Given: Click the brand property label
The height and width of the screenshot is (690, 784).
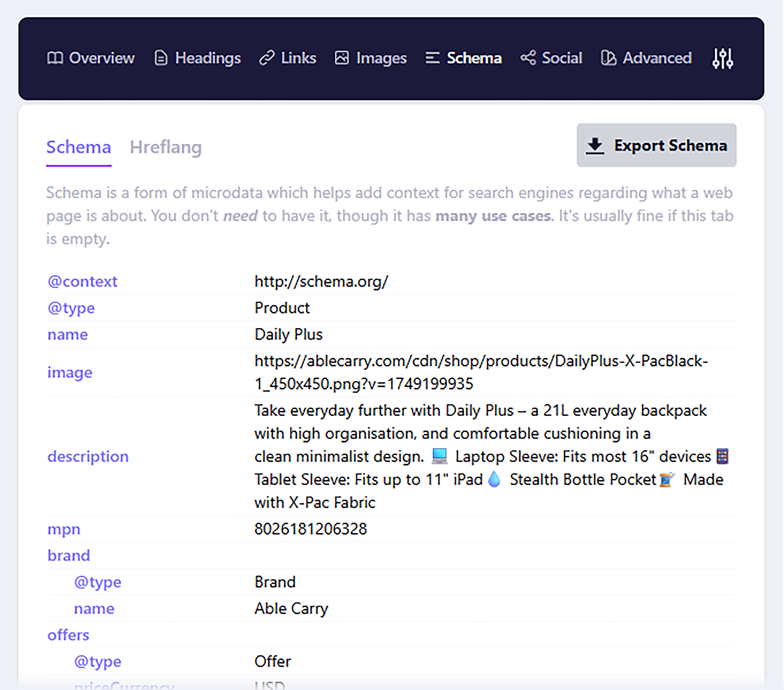Looking at the screenshot, I should [68, 555].
